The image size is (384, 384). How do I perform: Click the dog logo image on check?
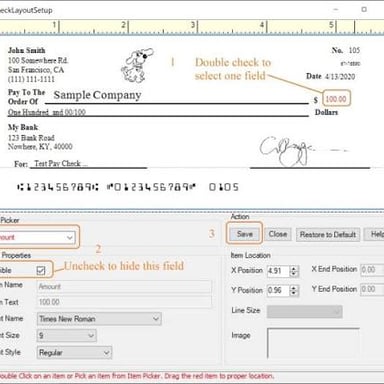137,66
